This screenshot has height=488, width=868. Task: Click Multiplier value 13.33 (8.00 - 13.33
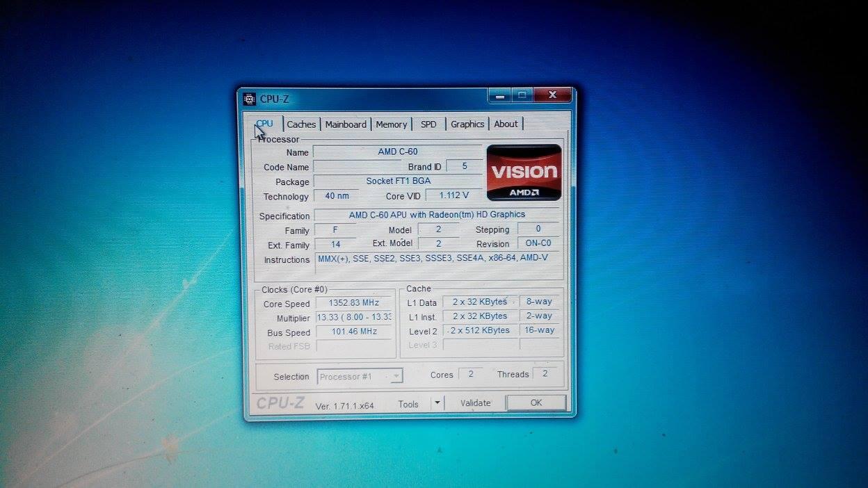[354, 317]
